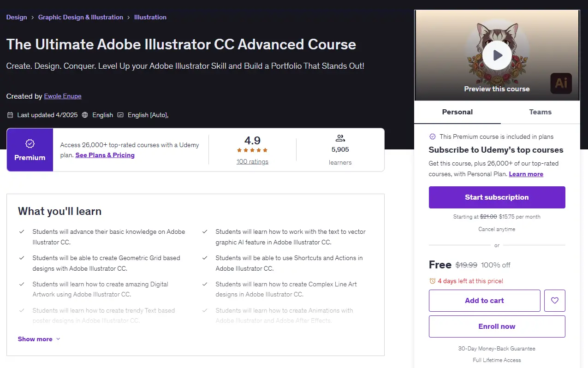Play the course preview video
The height and width of the screenshot is (368, 588).
pos(497,55)
